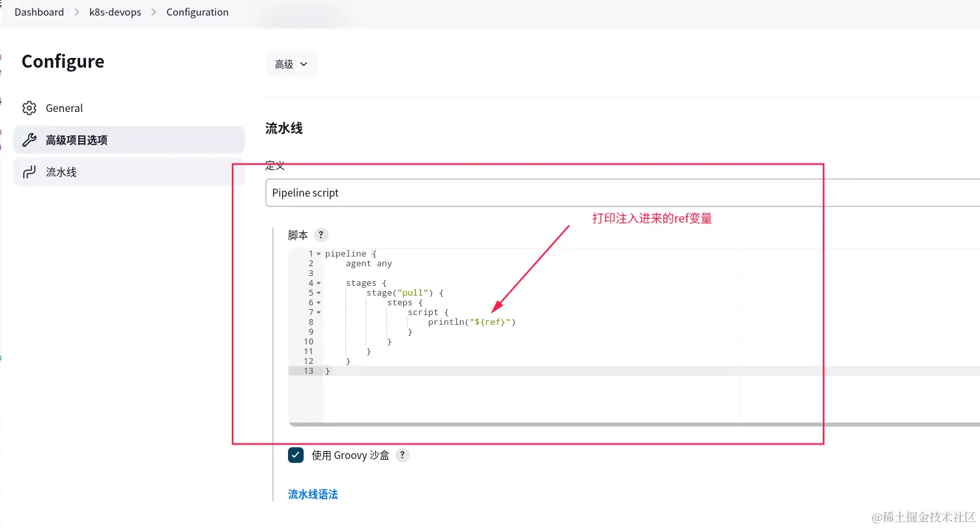The image size is (980, 528).
Task: Click the 'agent any' code line
Action: click(x=369, y=264)
